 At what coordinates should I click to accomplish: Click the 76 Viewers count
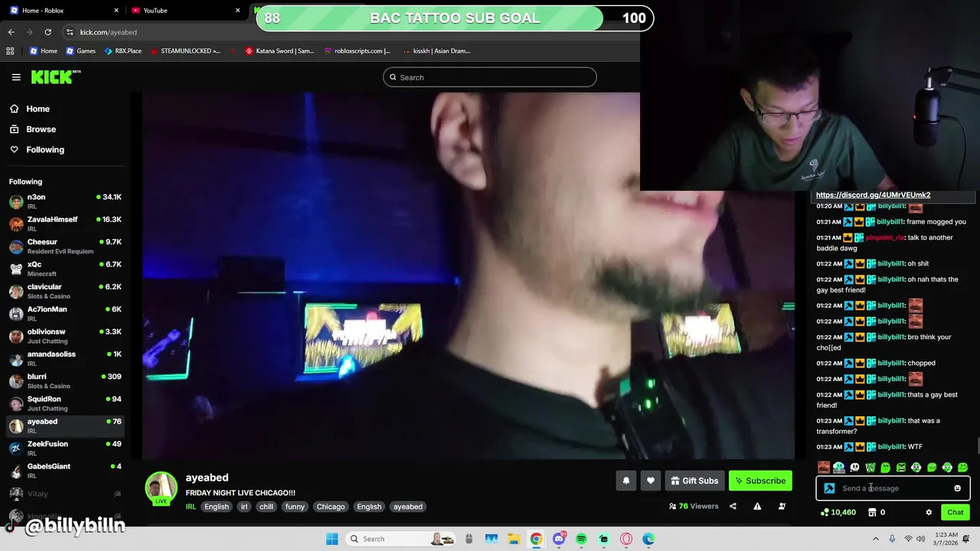[694, 506]
